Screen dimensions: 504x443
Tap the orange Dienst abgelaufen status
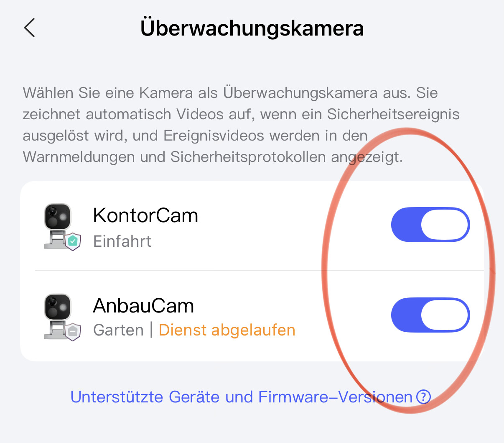pyautogui.click(x=227, y=330)
